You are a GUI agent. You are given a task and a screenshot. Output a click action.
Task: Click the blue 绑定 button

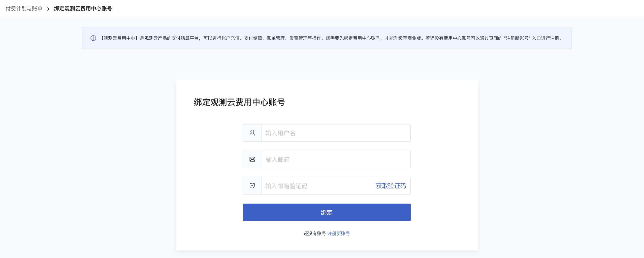pyautogui.click(x=327, y=212)
